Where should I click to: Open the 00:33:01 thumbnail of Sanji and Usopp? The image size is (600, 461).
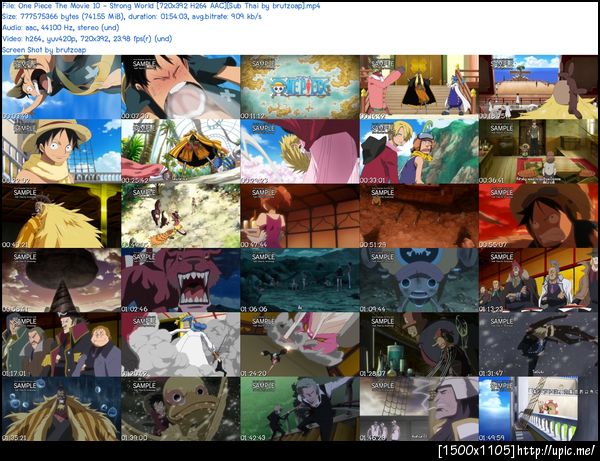click(419, 151)
